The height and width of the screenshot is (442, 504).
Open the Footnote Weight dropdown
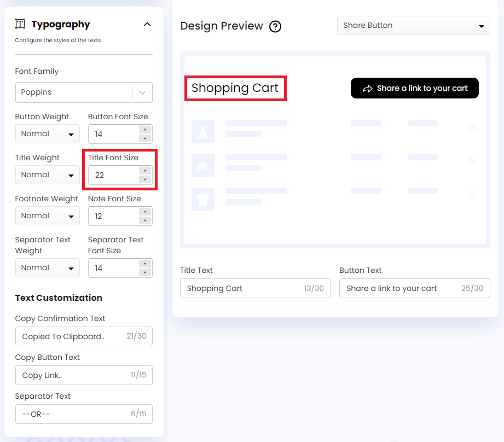pos(47,216)
